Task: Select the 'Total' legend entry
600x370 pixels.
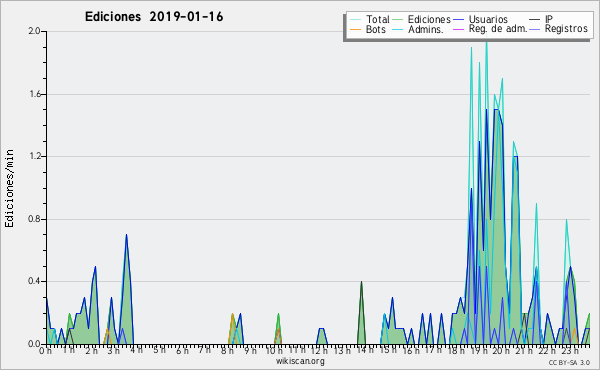Action: [377, 19]
